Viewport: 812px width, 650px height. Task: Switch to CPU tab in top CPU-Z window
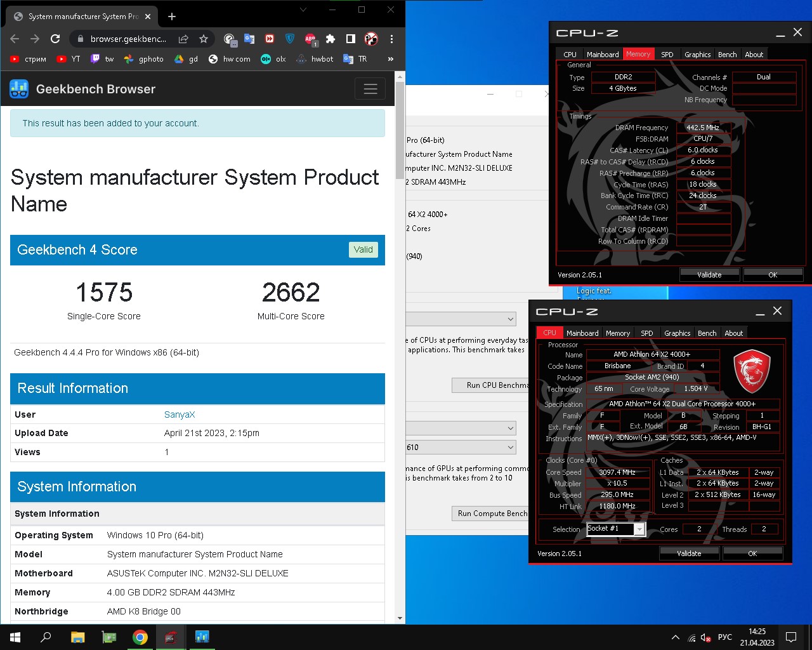pyautogui.click(x=570, y=55)
